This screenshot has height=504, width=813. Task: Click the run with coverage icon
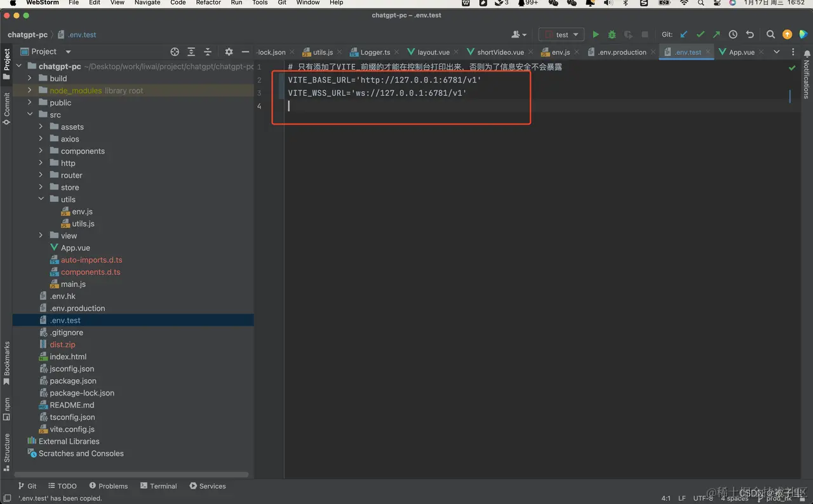(x=628, y=35)
